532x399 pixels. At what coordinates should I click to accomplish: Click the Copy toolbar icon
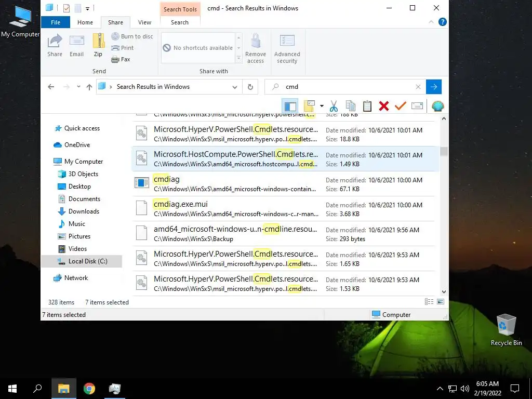[x=351, y=106]
